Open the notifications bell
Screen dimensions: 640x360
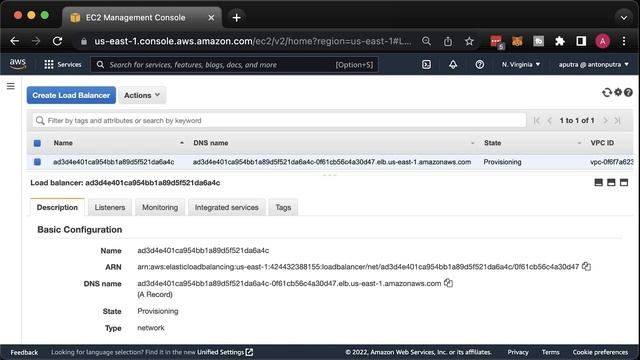click(453, 64)
